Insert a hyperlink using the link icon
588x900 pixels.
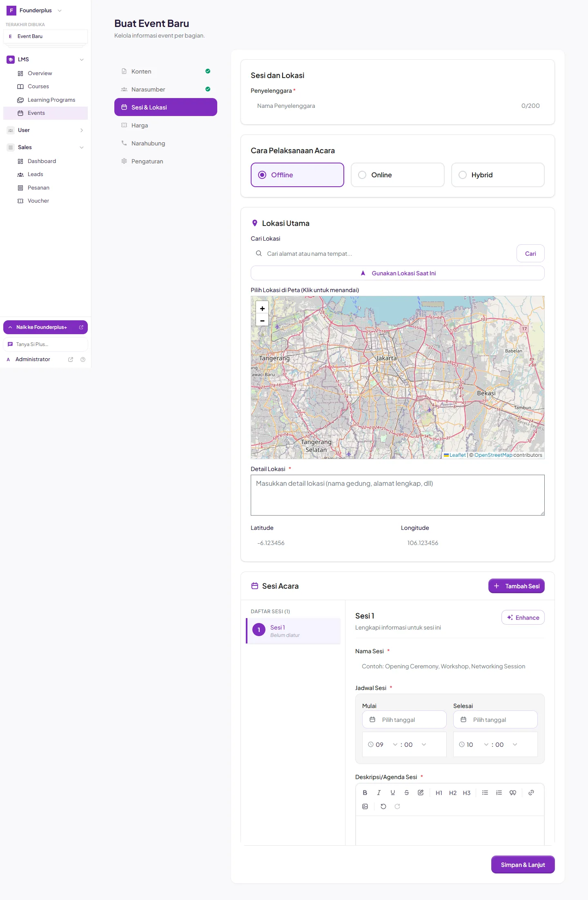[x=531, y=793]
